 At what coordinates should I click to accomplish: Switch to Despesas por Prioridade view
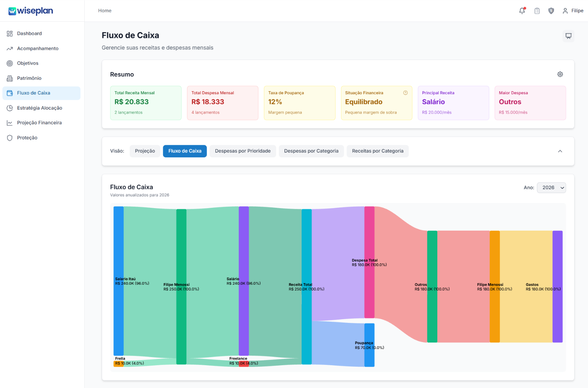[x=243, y=151]
